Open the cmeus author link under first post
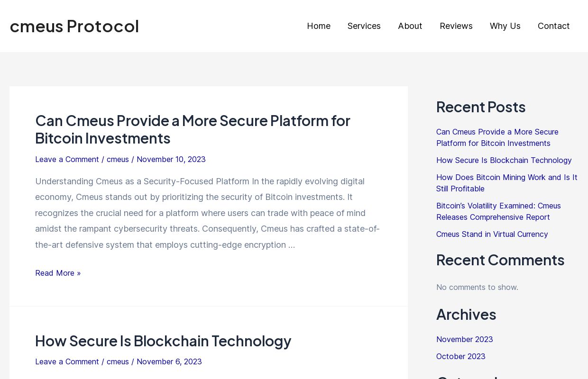Viewport: 588px width, 379px height. [x=118, y=159]
